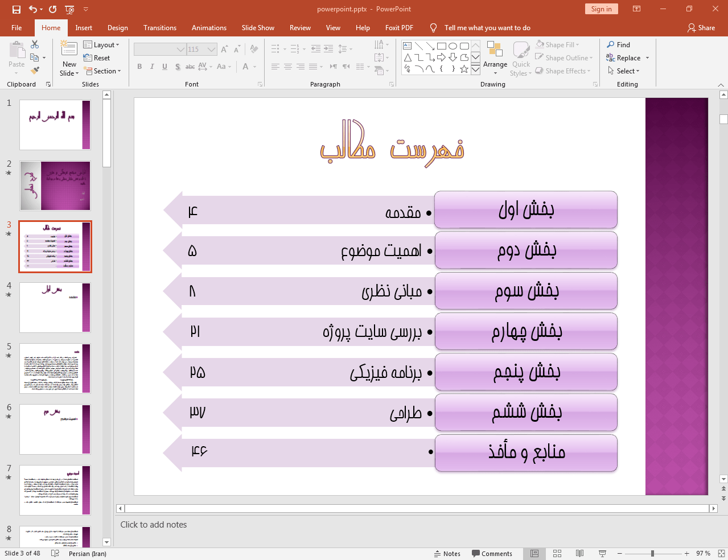Open Quick Styles gallery
Image resolution: width=728 pixels, height=560 pixels.
click(x=521, y=58)
